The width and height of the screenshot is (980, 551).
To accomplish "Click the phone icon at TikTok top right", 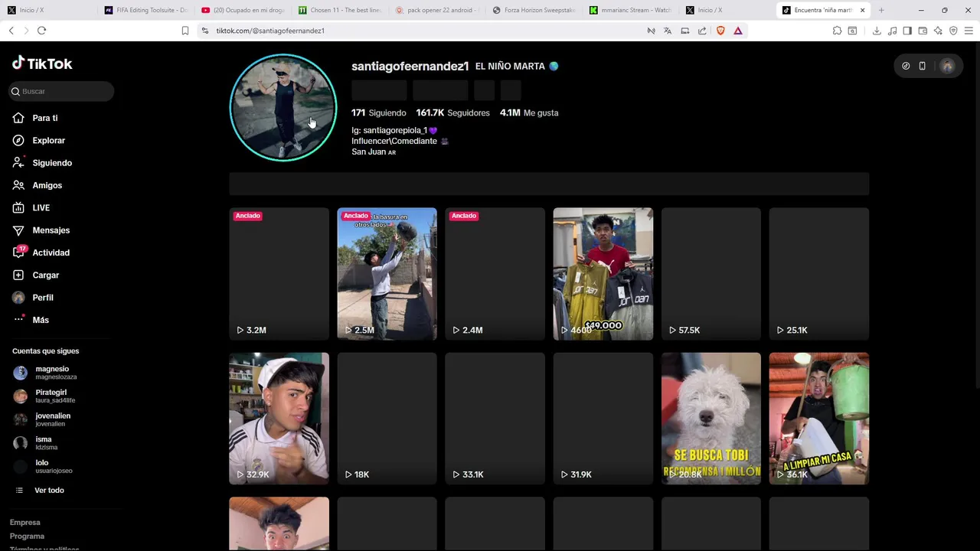I will coord(922,66).
